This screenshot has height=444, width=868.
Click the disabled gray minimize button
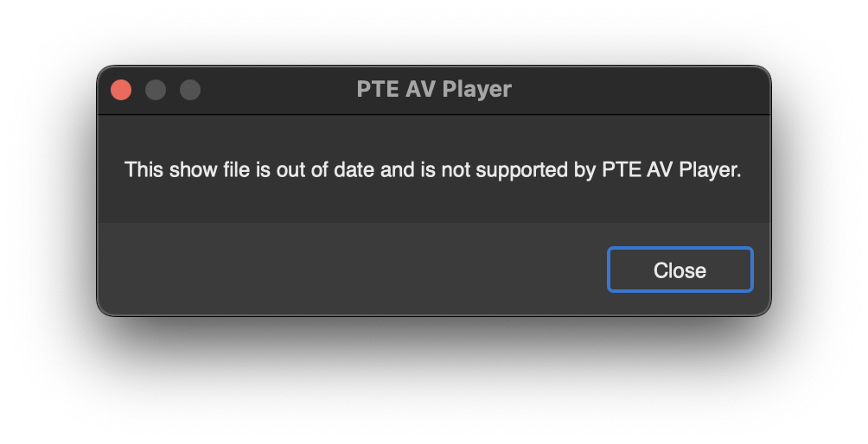[156, 90]
